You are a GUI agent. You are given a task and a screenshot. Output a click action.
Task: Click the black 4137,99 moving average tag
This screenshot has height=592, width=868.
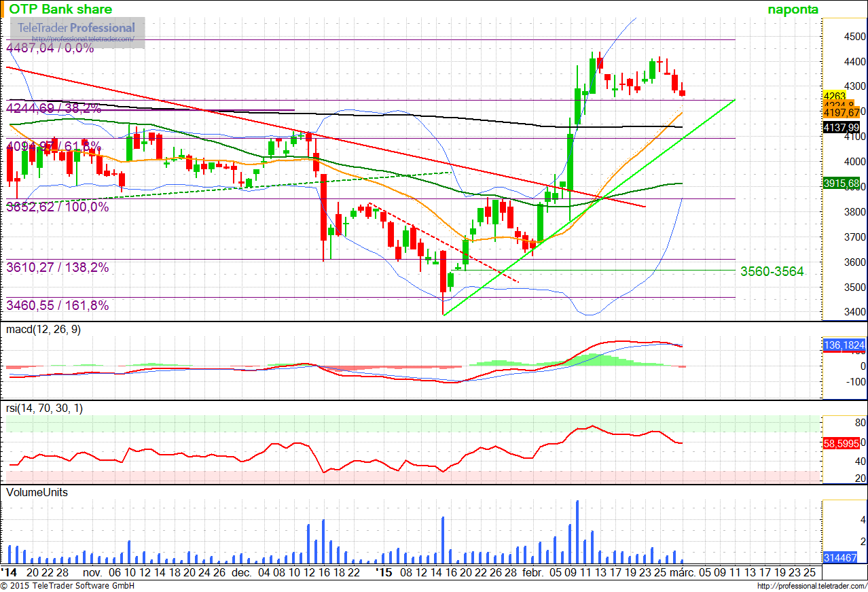[842, 128]
